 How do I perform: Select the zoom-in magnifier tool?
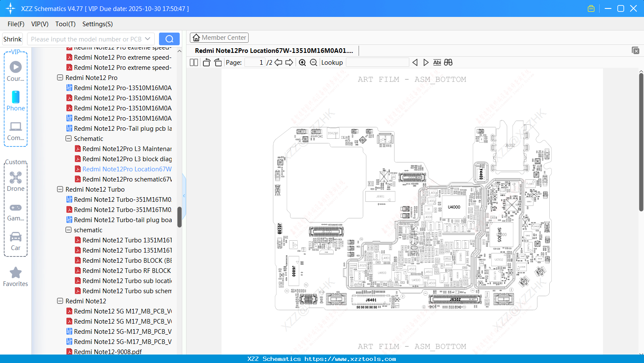click(302, 62)
